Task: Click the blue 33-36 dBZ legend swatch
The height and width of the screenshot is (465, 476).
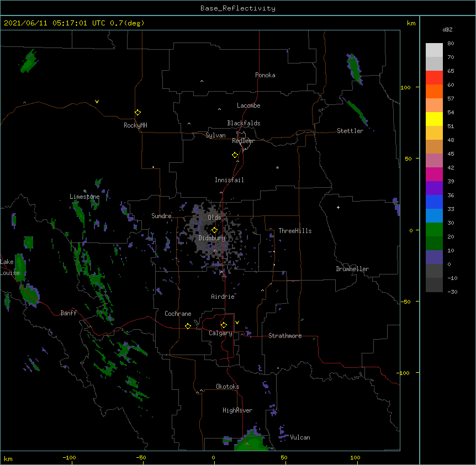Action: 434,202
